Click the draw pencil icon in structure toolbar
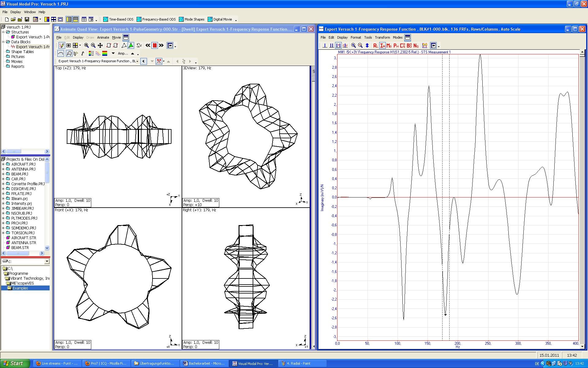The height and width of the screenshot is (368, 588). tap(61, 45)
